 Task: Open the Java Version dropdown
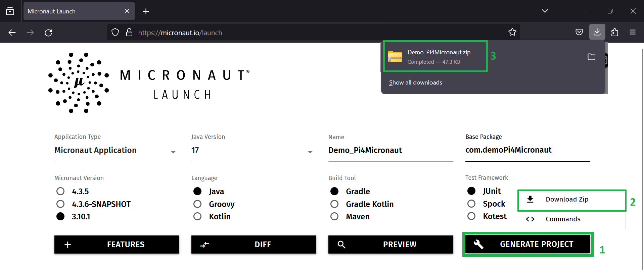click(x=254, y=150)
